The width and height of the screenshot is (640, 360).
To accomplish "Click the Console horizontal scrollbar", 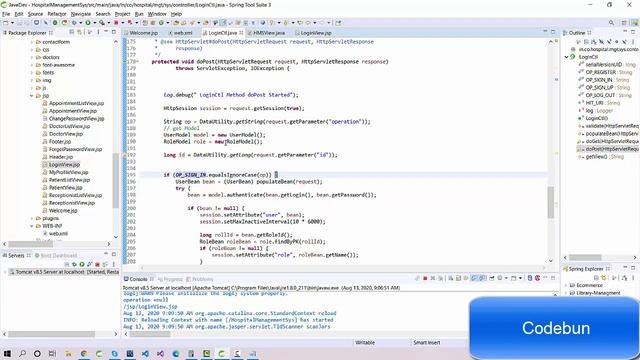I will pos(150,334).
